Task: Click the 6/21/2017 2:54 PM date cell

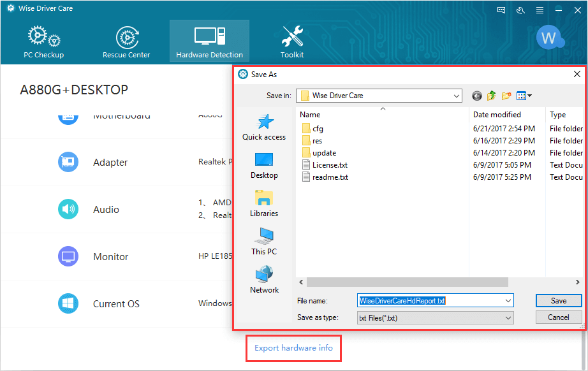Action: [504, 129]
